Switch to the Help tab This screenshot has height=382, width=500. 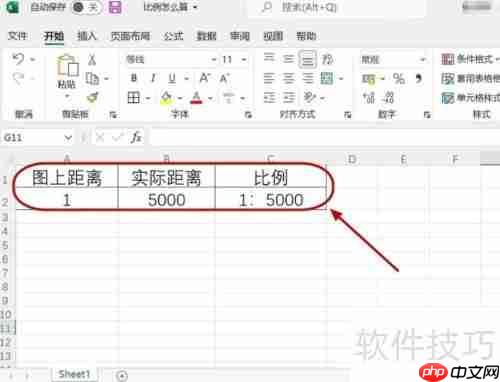[306, 36]
